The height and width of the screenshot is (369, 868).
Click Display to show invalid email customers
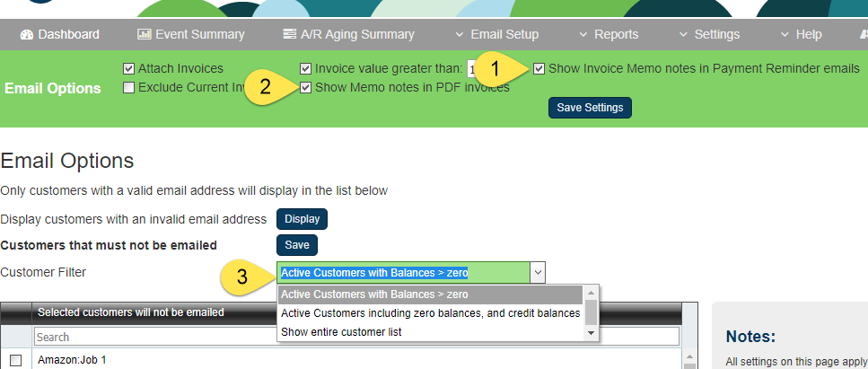302,219
